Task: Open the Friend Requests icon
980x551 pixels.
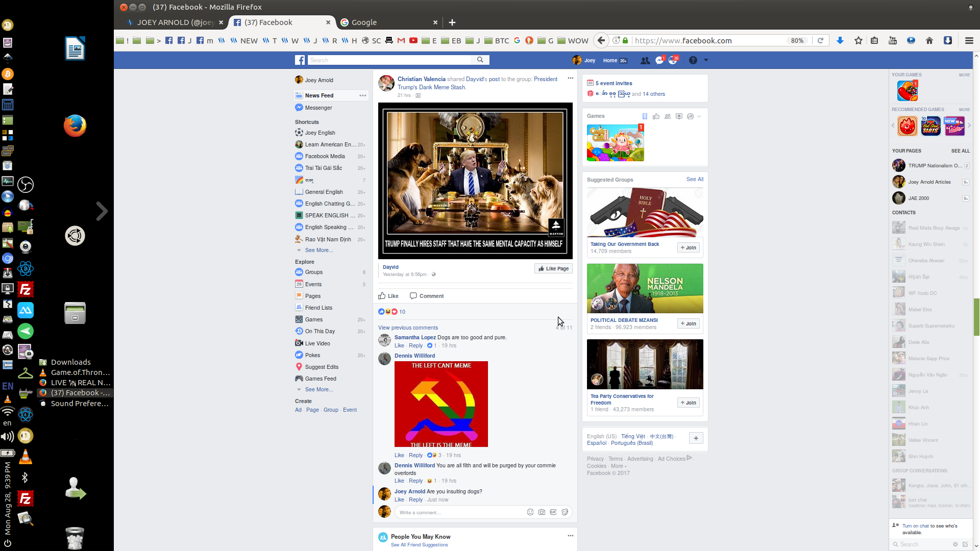Action: click(x=645, y=60)
